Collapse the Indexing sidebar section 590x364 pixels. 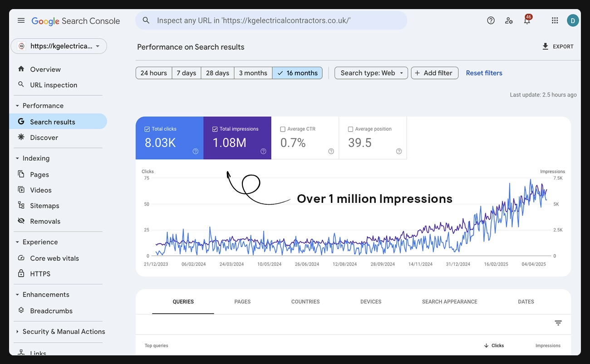pyautogui.click(x=18, y=158)
